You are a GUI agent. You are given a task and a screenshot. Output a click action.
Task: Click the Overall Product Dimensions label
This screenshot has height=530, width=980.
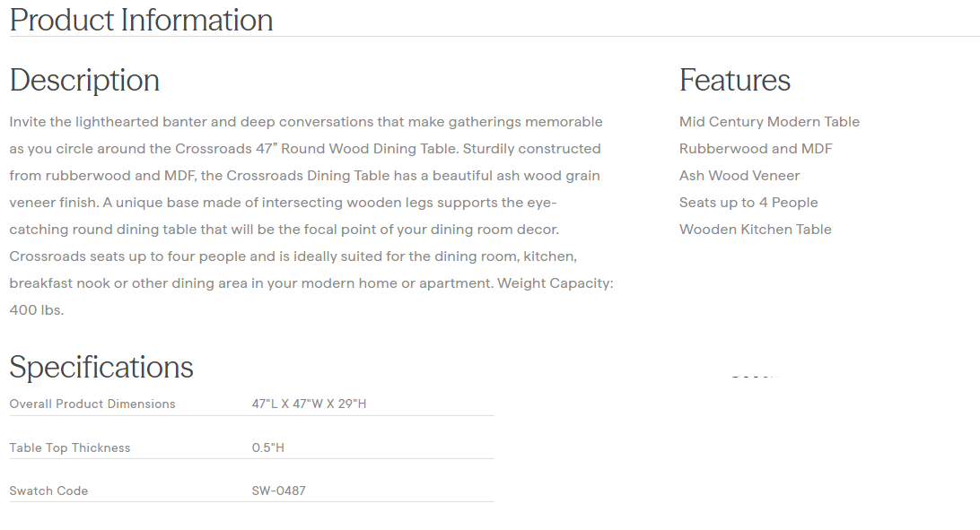pyautogui.click(x=92, y=404)
